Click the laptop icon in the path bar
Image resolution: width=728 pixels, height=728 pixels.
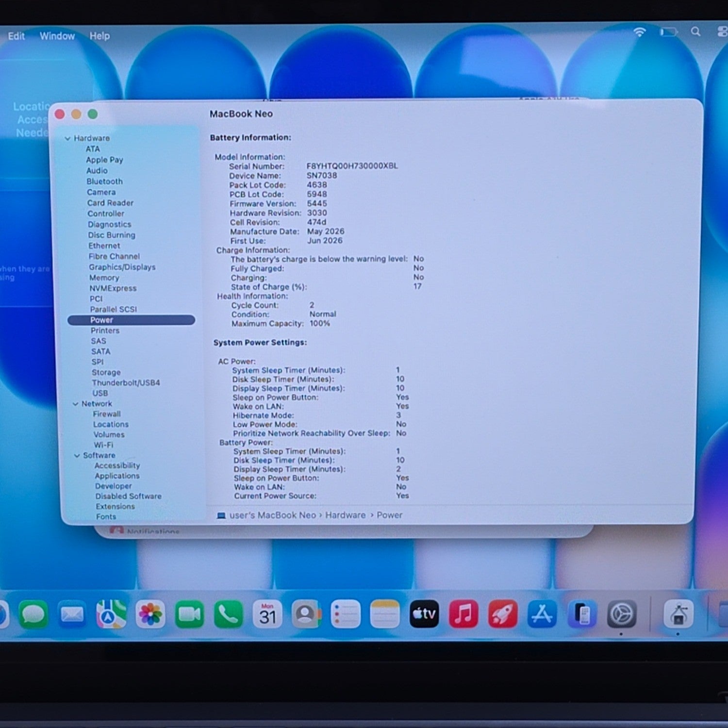pyautogui.click(x=221, y=515)
